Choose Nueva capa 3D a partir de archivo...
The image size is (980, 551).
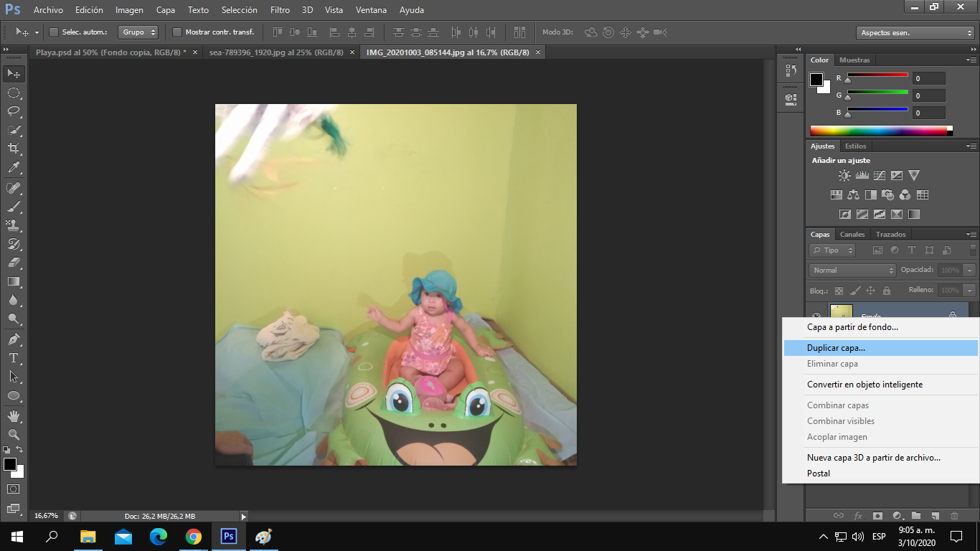click(x=881, y=458)
